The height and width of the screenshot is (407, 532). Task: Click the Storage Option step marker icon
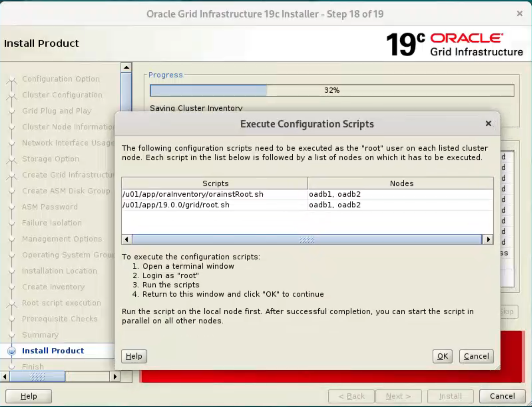point(12,159)
